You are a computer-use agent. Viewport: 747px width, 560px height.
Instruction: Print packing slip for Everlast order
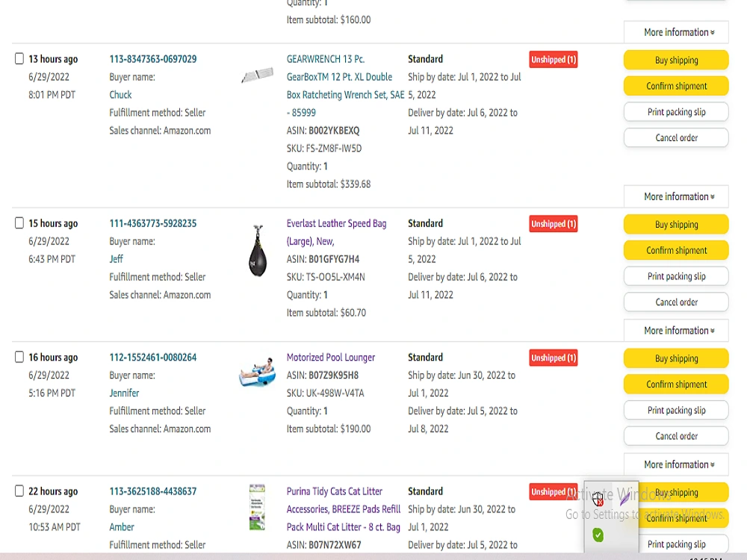676,276
